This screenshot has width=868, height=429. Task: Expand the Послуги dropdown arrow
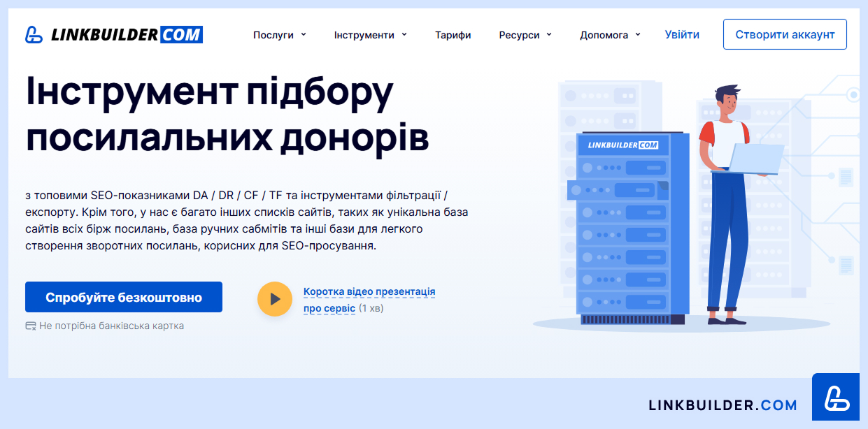point(304,34)
